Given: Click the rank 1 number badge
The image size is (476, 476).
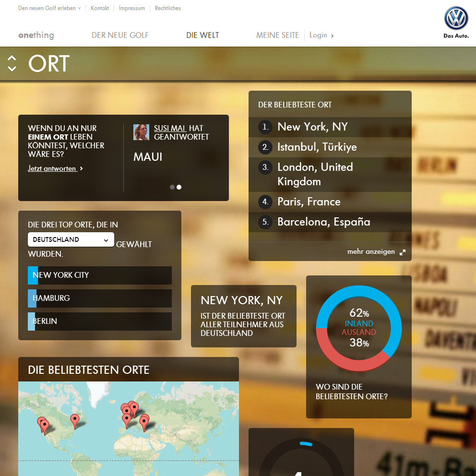Looking at the screenshot, I should click(265, 127).
